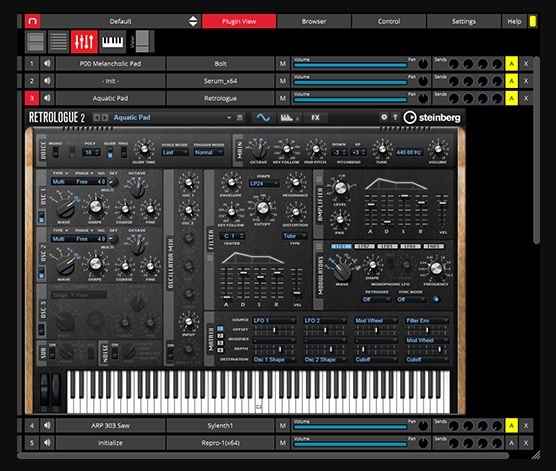Mute the Retrologue slot with M
This screenshot has width=556, height=471.
pos(283,98)
